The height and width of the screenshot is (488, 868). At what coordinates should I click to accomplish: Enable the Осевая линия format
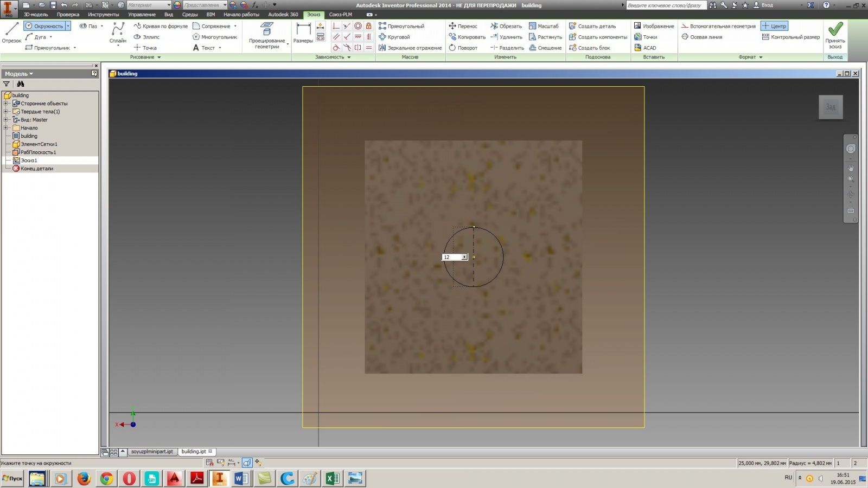705,37
